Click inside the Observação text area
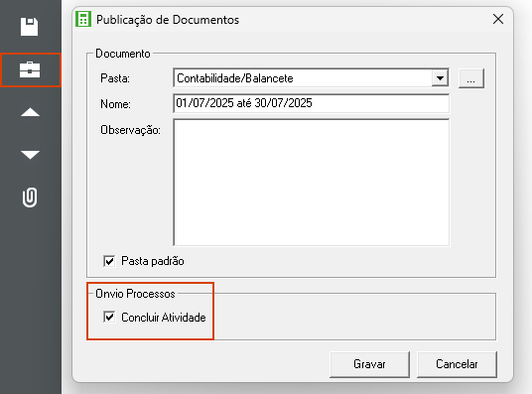Image resolution: width=532 pixels, height=394 pixels. click(311, 183)
